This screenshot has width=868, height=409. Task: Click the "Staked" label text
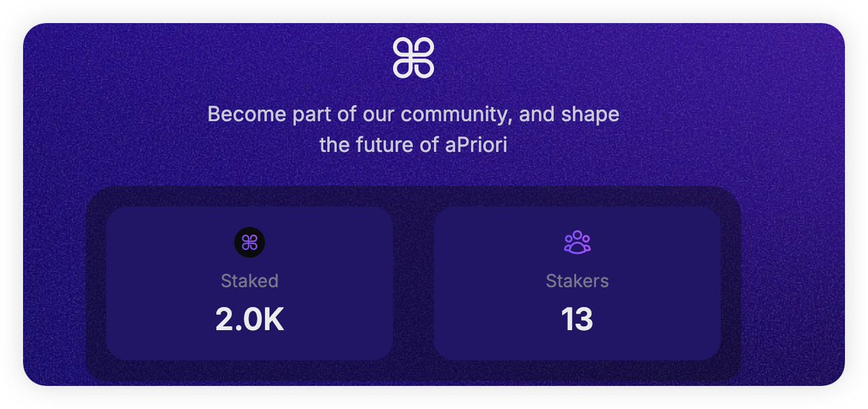pyautogui.click(x=250, y=281)
